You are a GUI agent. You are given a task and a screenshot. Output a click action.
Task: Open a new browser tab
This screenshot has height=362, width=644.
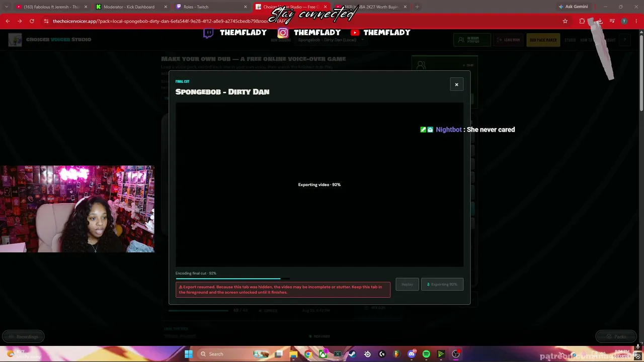tap(417, 7)
